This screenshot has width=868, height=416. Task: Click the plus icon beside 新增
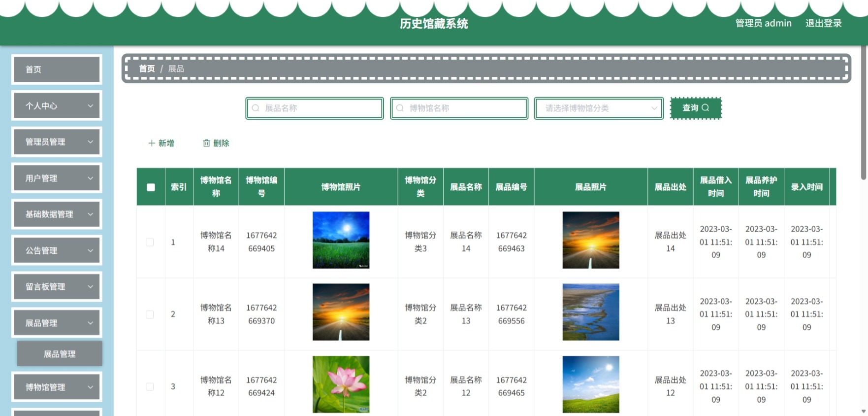click(152, 143)
